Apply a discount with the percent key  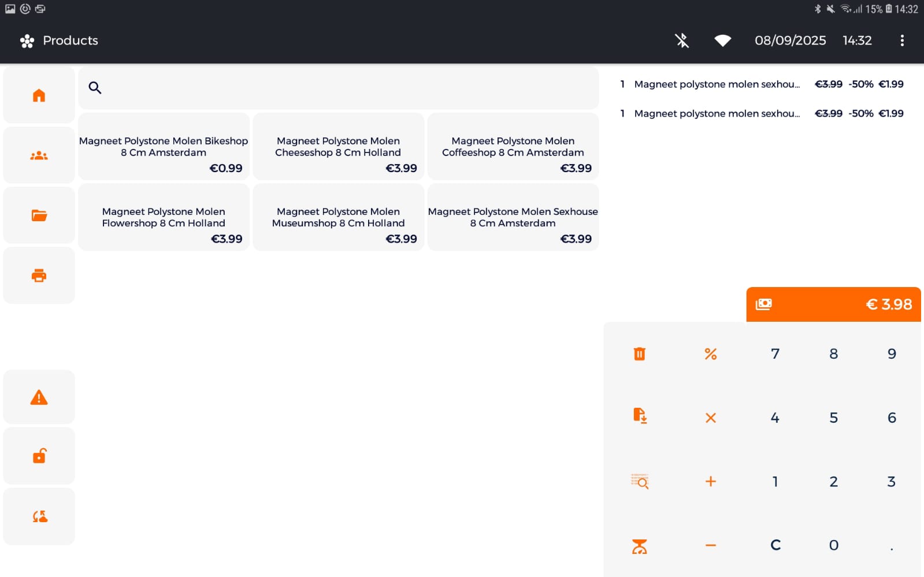pos(711,353)
